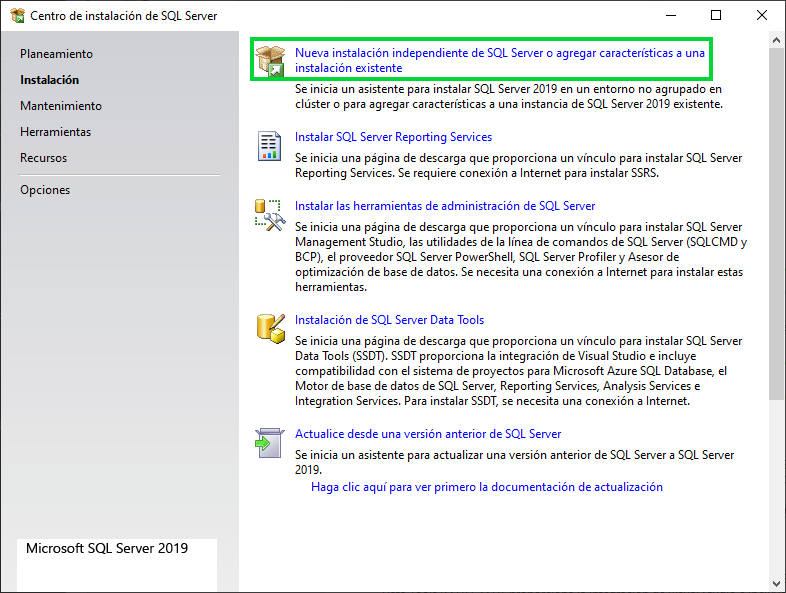The image size is (786, 593).
Task: Open the Recursos section
Action: 44,158
